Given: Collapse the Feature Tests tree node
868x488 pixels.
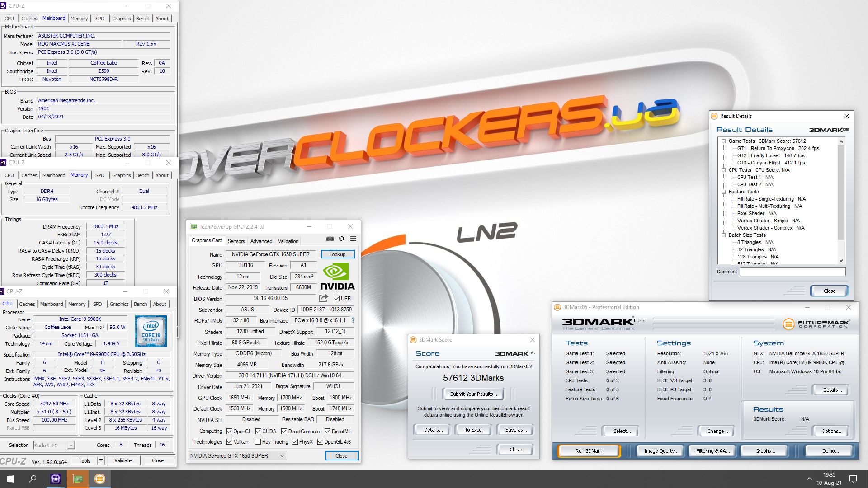Looking at the screenshot, I should [x=723, y=192].
